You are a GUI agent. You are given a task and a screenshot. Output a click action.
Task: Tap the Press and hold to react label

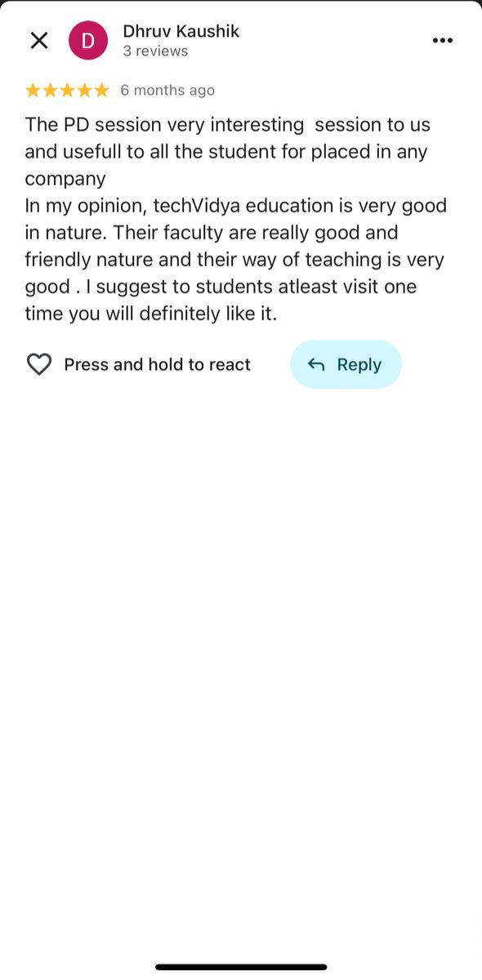pos(157,364)
